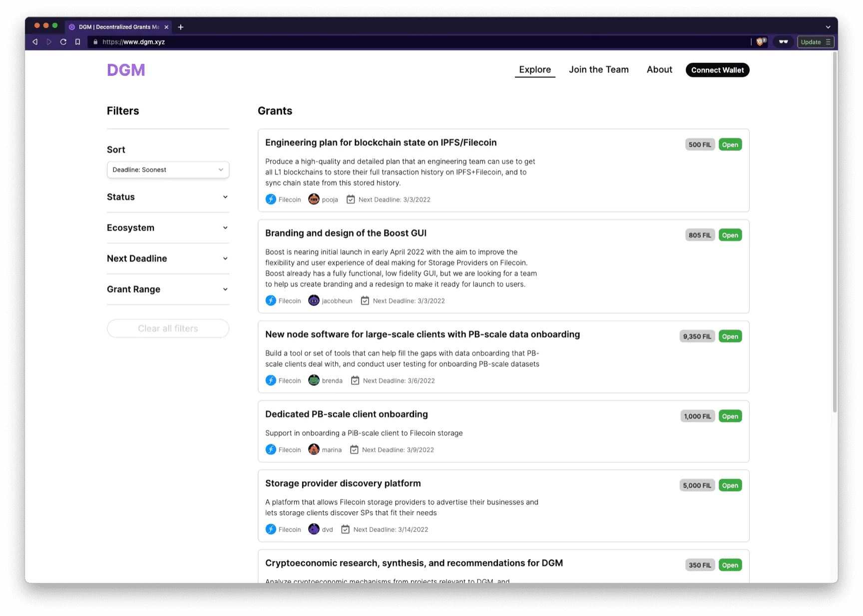Expand the Ecosystem filter section
863x616 pixels.
pyautogui.click(x=168, y=228)
